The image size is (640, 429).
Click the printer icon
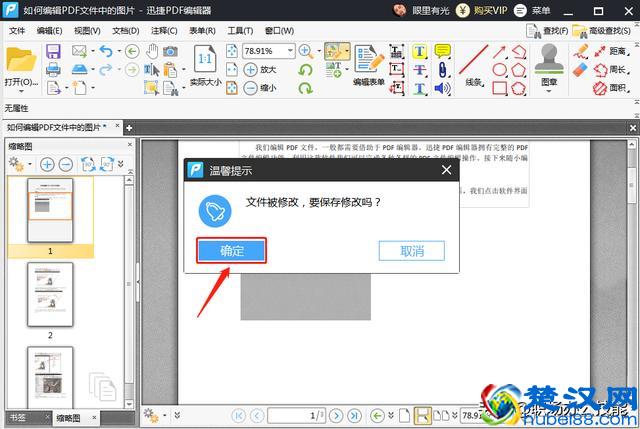53,70
